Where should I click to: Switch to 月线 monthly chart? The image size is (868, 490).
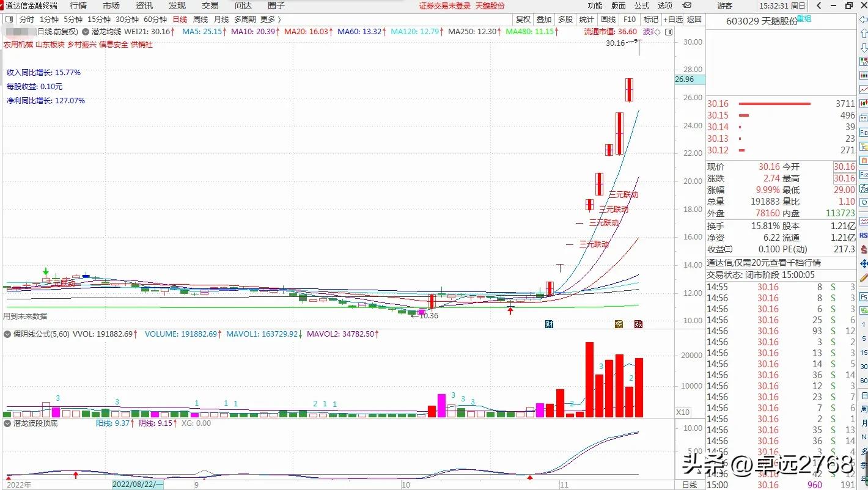pos(221,20)
